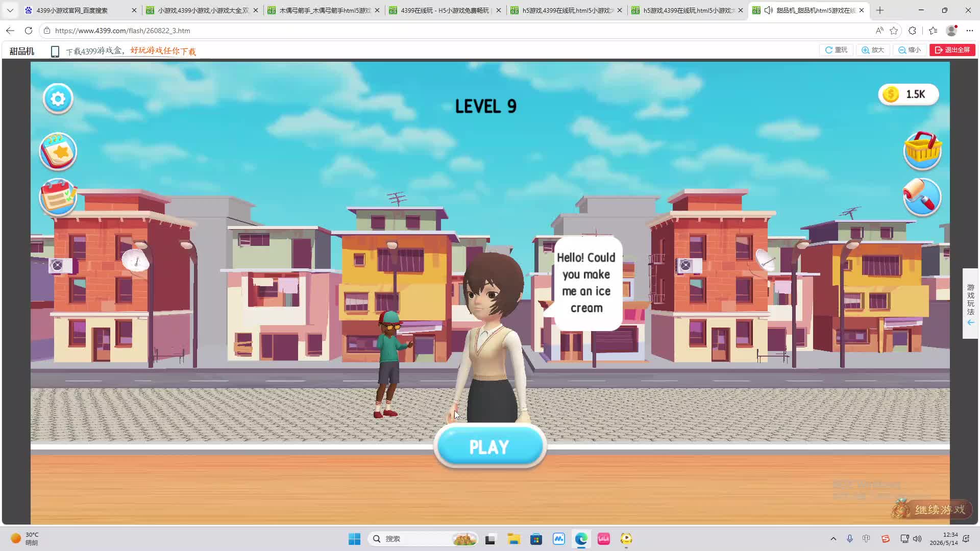Show hidden system tray icons
This screenshot has height=551, width=980.
click(834, 539)
